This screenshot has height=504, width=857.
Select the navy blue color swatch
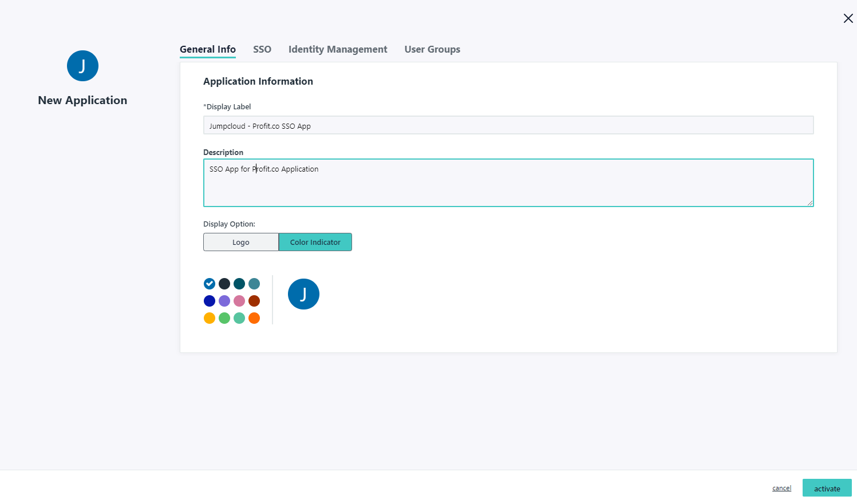pyautogui.click(x=210, y=301)
